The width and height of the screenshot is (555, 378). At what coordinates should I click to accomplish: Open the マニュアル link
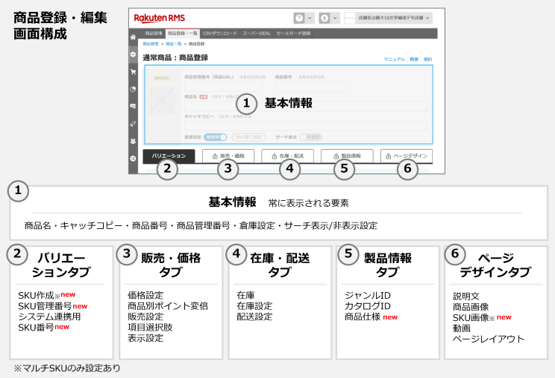[x=394, y=59]
